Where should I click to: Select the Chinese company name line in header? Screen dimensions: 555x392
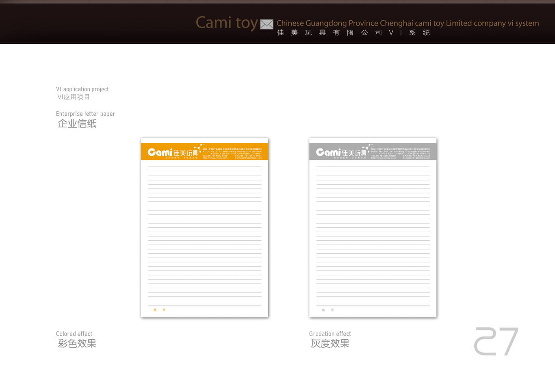pyautogui.click(x=353, y=32)
